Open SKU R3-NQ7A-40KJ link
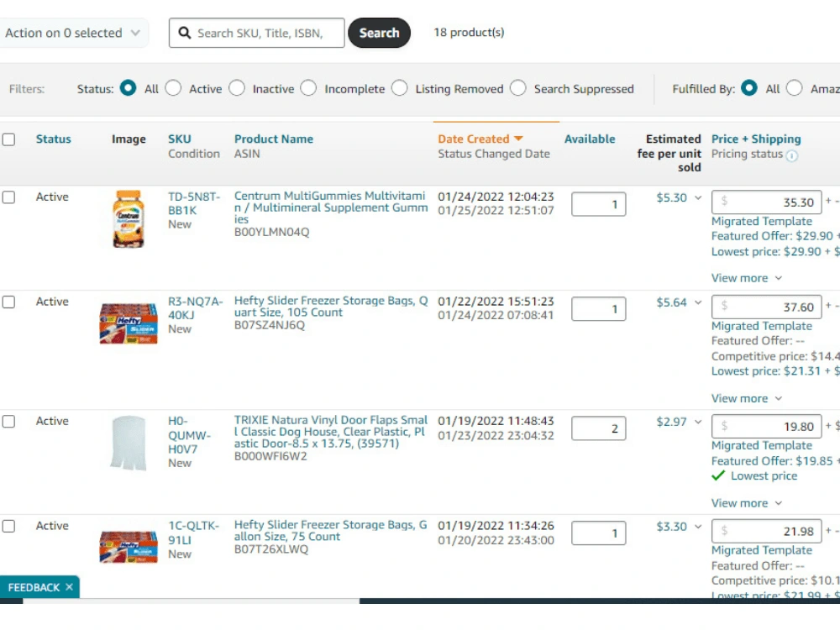This screenshot has width=840, height=630. click(x=196, y=308)
